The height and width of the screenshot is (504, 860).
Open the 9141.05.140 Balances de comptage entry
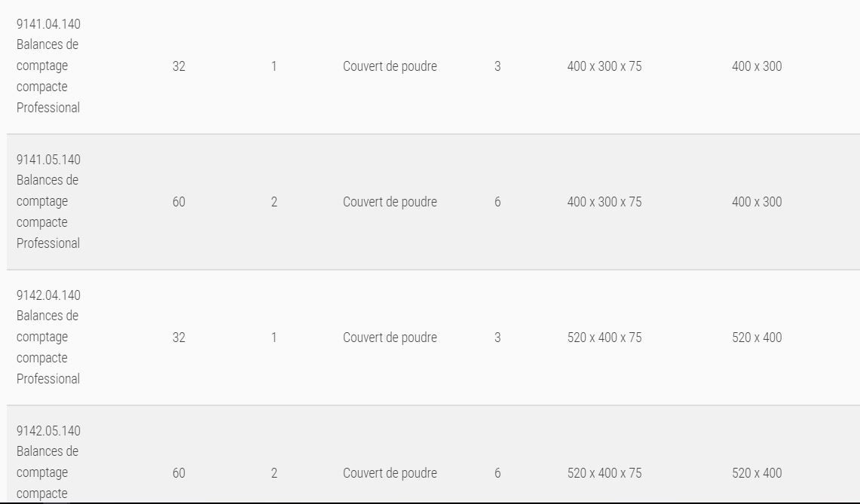tap(48, 201)
